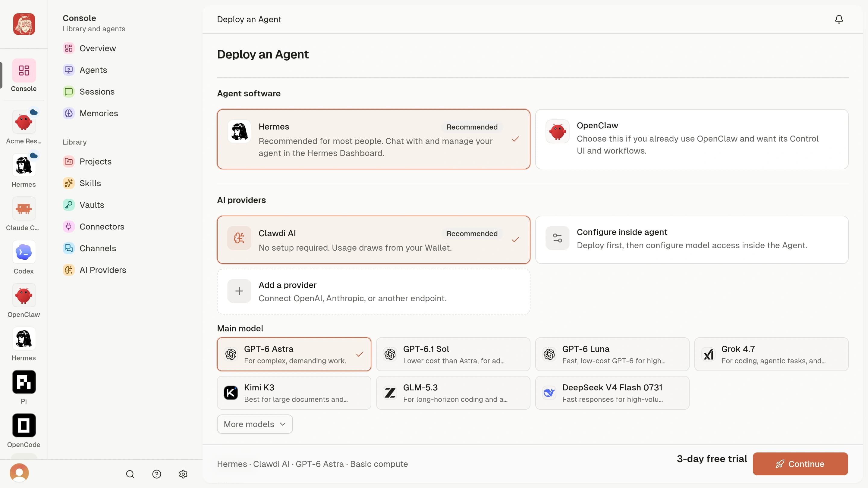868x488 pixels.
Task: Select GPT-6 Astra as main model
Action: tap(294, 354)
